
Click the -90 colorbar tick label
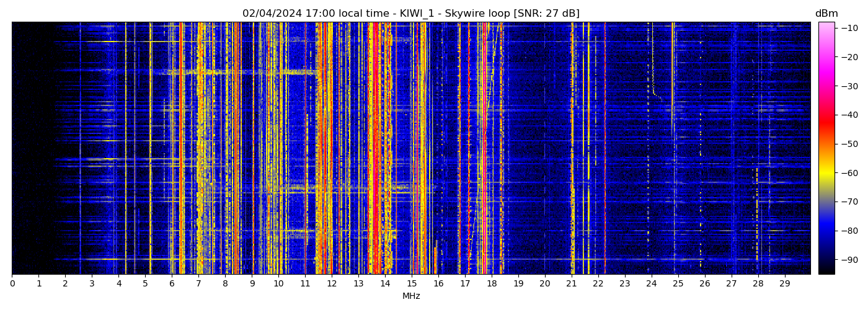(849, 259)
